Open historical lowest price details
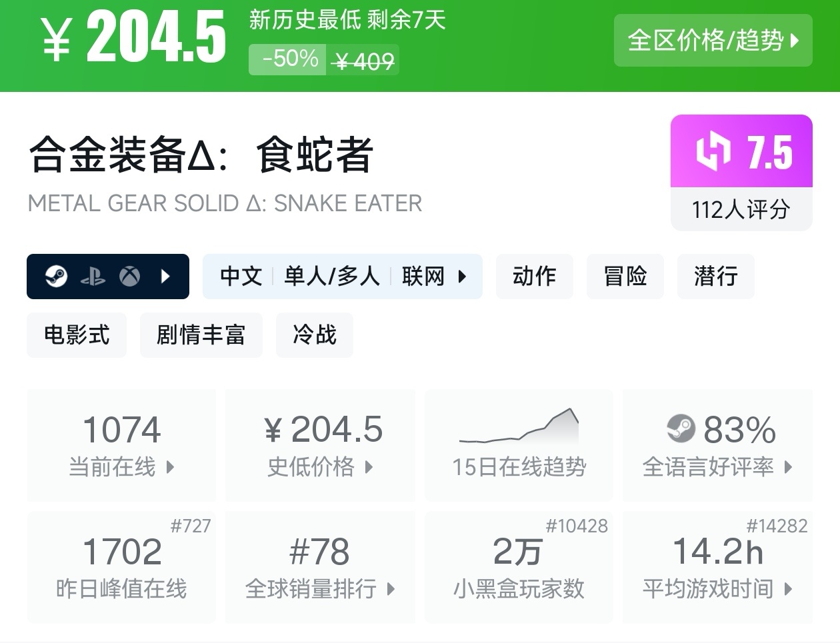Viewport: 840px width, 643px height. click(320, 446)
